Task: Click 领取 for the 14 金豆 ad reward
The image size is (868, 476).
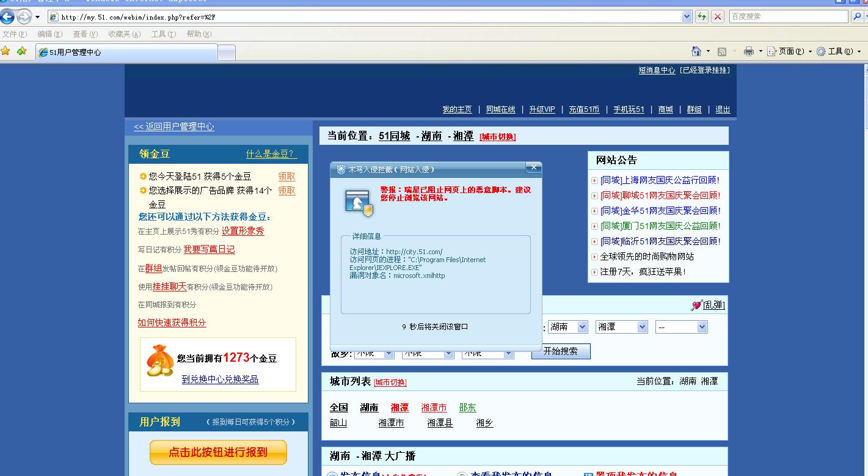Action: (287, 191)
